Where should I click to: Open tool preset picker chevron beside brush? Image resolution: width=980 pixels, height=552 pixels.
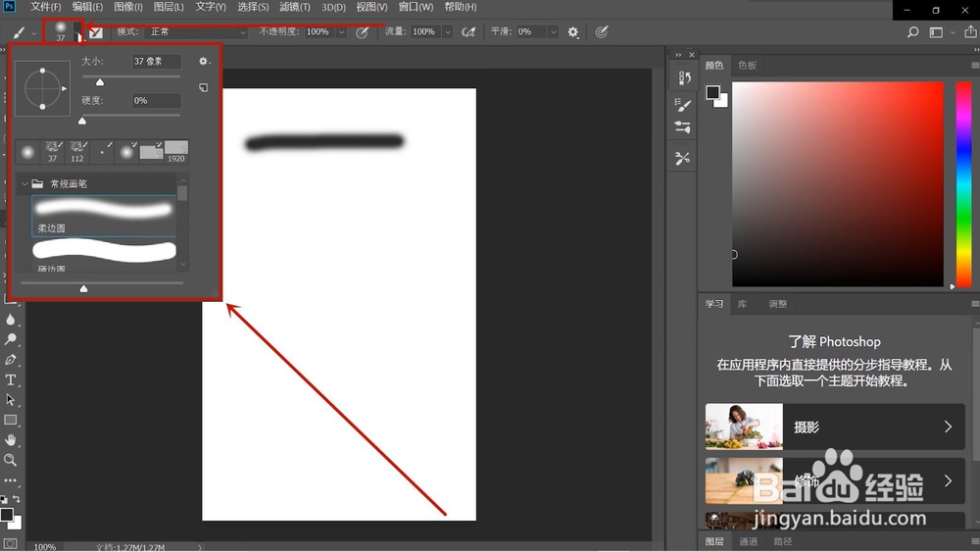(x=33, y=33)
